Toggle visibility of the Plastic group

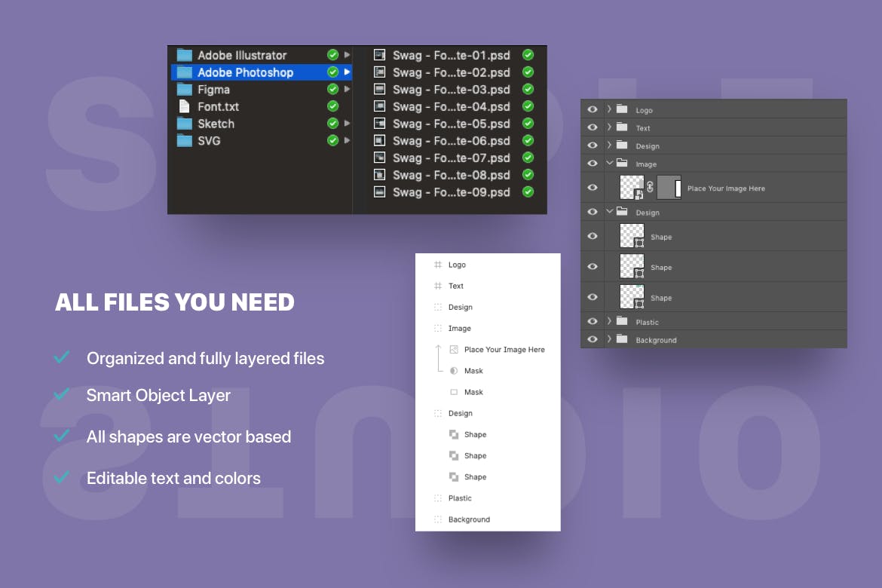coord(593,321)
